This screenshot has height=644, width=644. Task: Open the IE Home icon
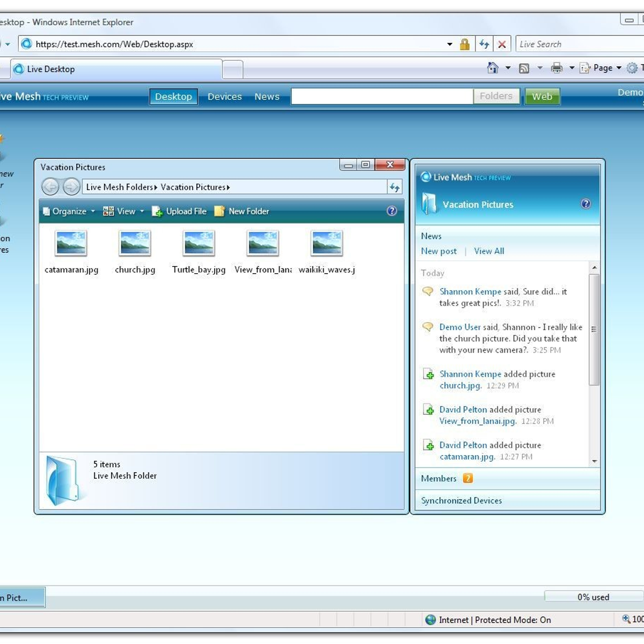tap(493, 68)
